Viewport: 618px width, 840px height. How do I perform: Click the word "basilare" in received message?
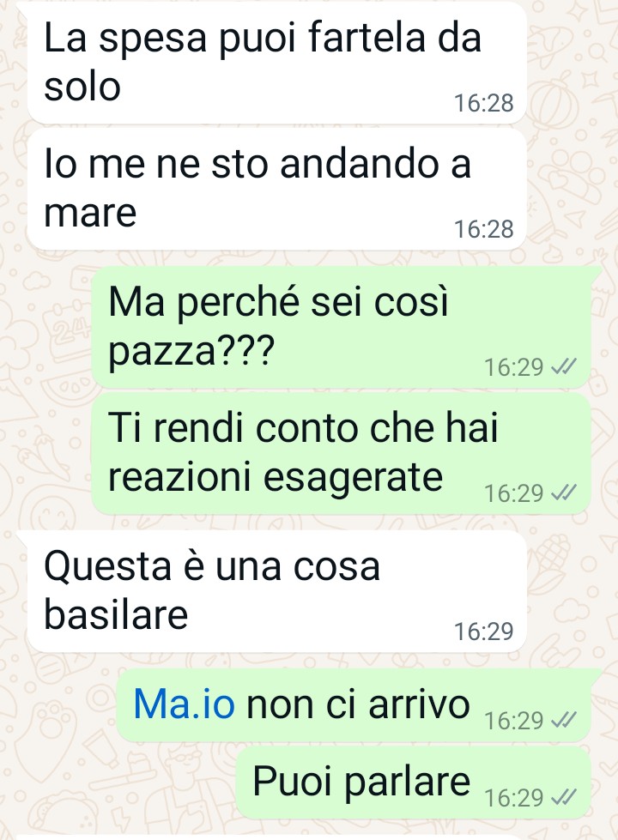[116, 614]
